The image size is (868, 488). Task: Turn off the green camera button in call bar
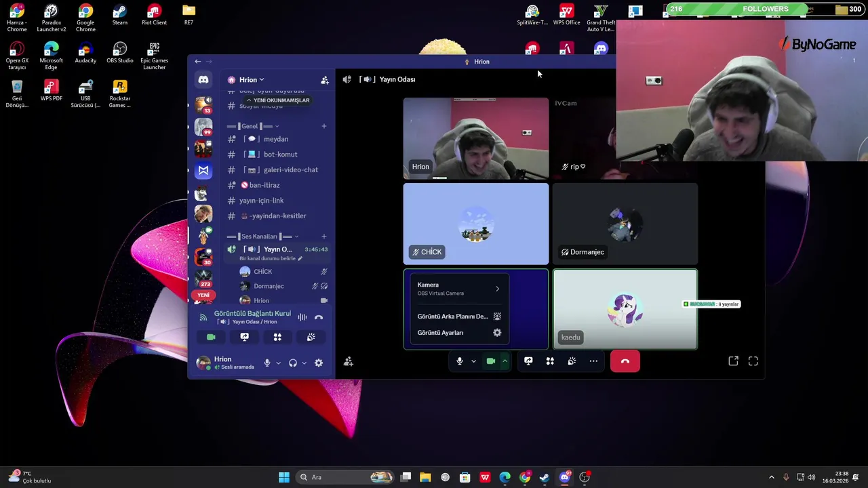coord(491,361)
